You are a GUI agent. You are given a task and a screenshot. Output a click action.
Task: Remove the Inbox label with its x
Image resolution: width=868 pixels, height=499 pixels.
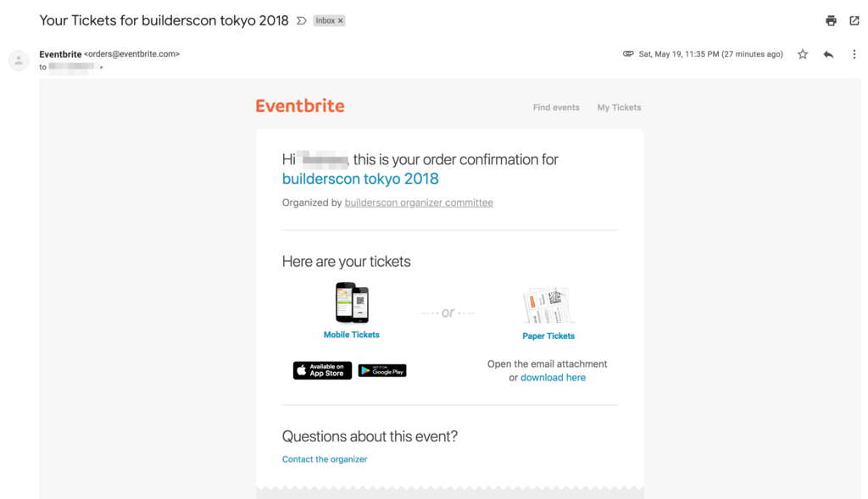click(x=341, y=21)
